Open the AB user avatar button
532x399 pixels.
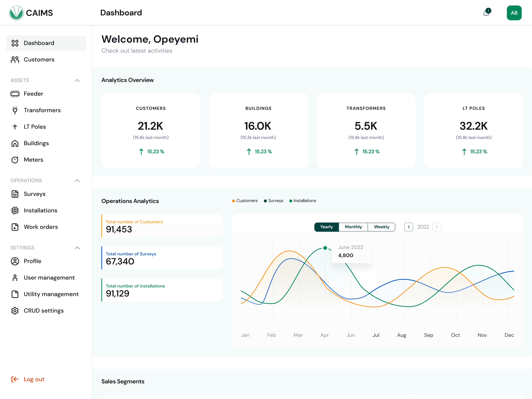coord(514,13)
